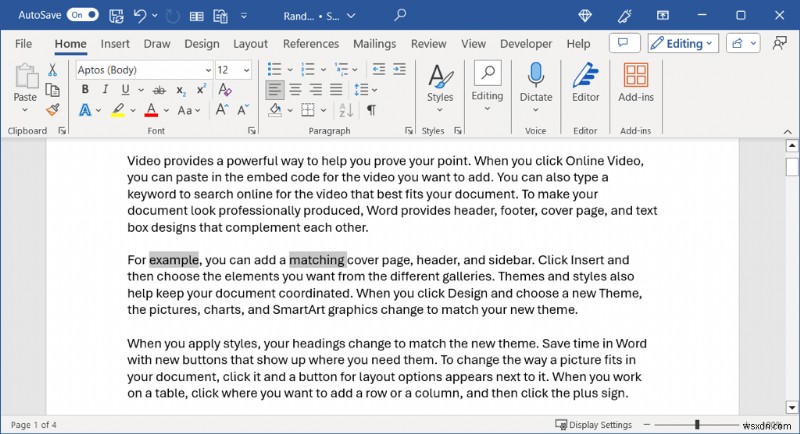
Task: Decrease paragraph indent
Action: pyautogui.click(x=379, y=69)
